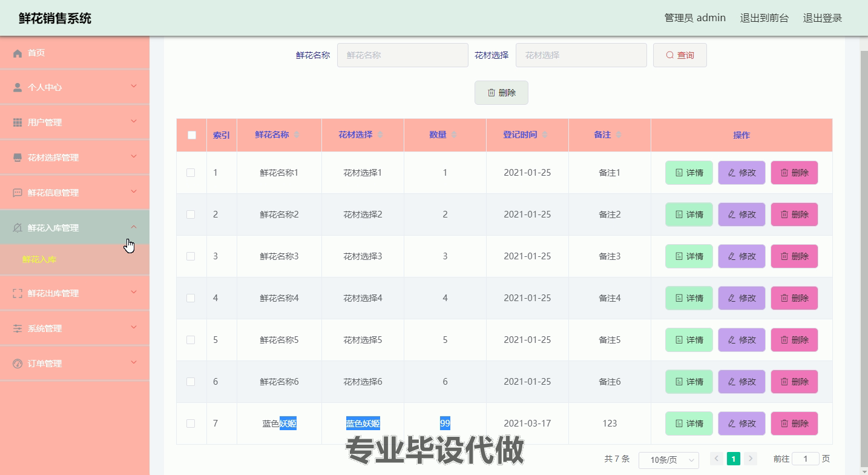Click the search icon in 查询 button
The image size is (868, 475).
(x=669, y=55)
